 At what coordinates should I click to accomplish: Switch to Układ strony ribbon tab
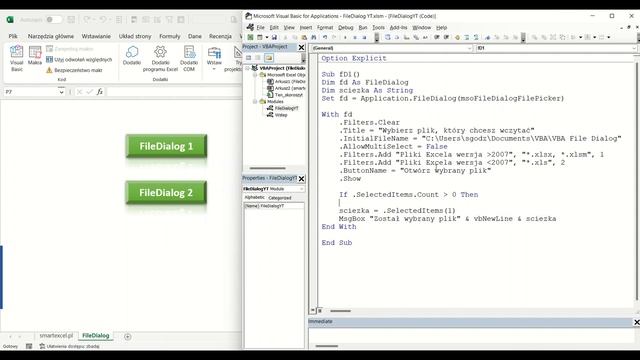pos(135,36)
